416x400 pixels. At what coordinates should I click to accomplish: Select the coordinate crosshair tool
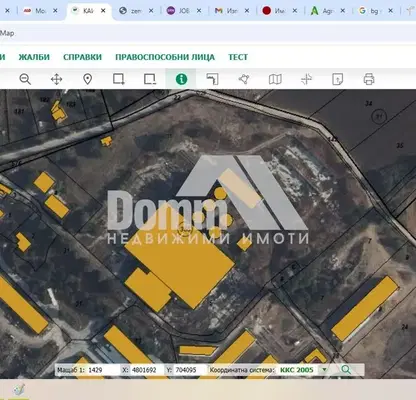(x=306, y=79)
